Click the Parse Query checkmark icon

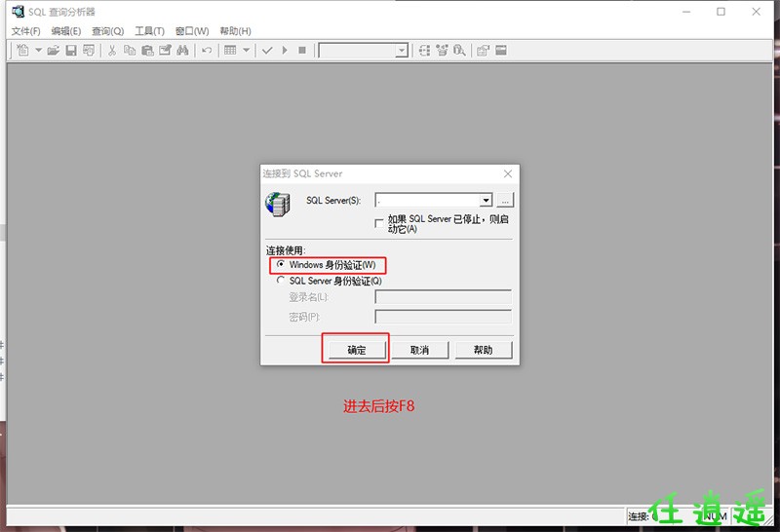tap(267, 51)
